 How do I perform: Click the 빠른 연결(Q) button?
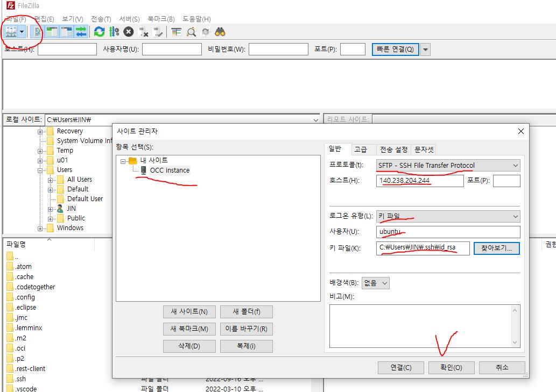396,49
